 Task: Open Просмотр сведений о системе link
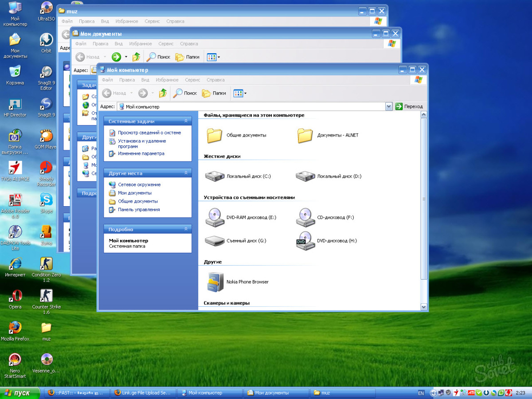pyautogui.click(x=149, y=133)
